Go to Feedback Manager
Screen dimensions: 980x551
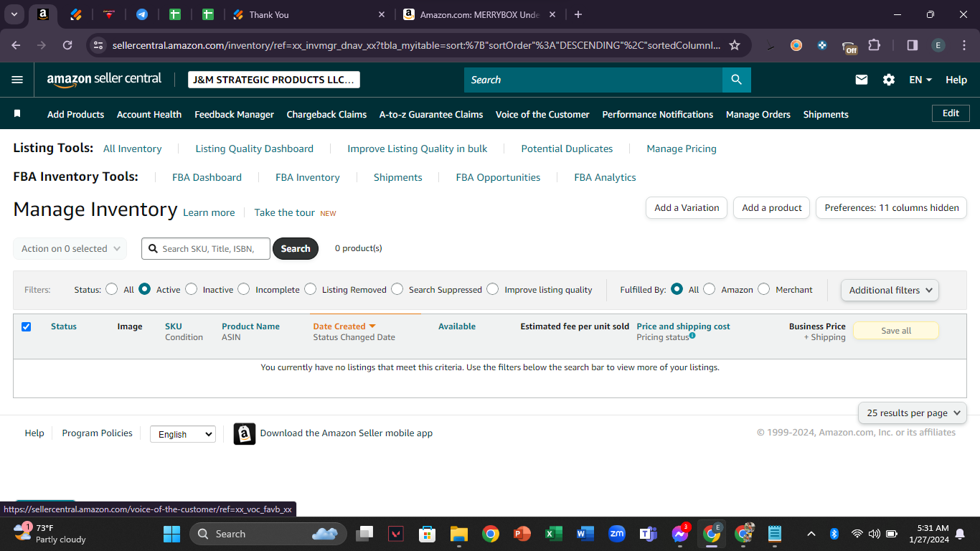tap(234, 114)
